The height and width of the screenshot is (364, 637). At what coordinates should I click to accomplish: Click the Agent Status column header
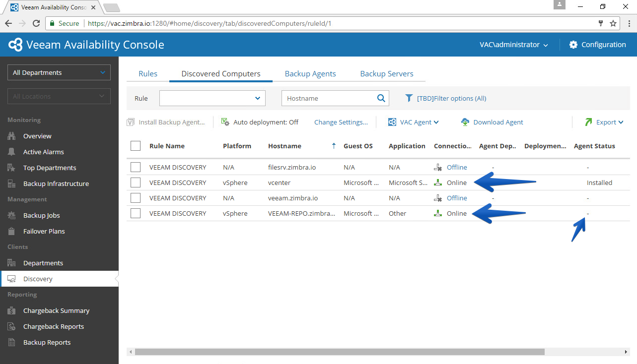point(594,146)
